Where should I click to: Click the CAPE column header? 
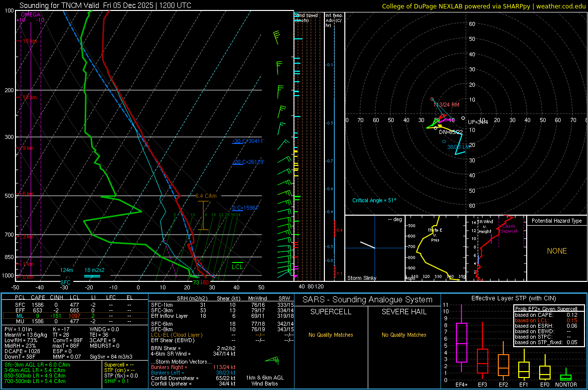click(x=38, y=297)
